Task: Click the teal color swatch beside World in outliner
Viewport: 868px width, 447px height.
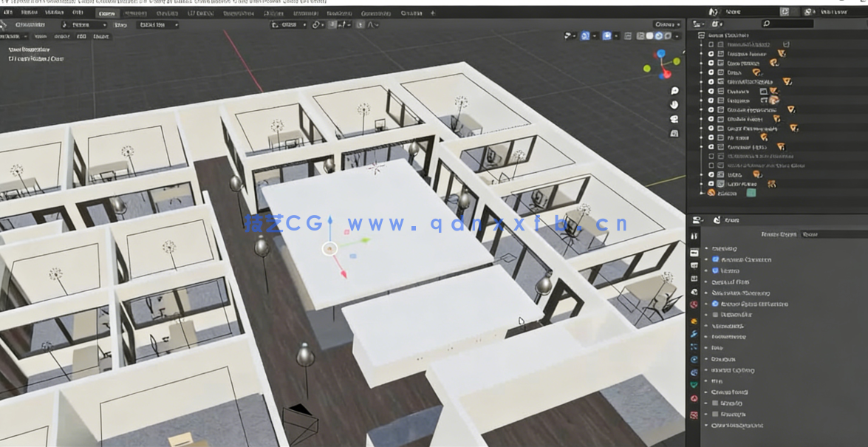Action: coord(751,193)
